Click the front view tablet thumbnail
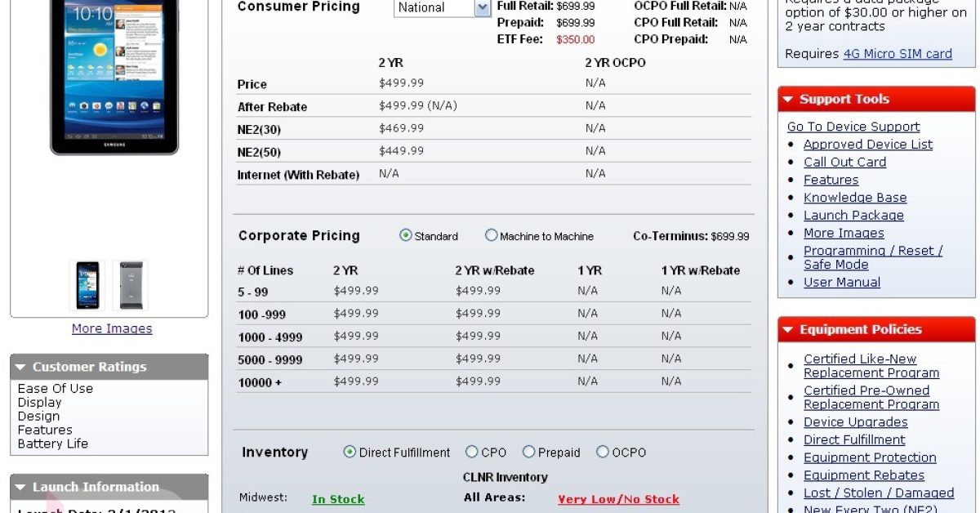Screen dimensions: 980x513 [87, 285]
